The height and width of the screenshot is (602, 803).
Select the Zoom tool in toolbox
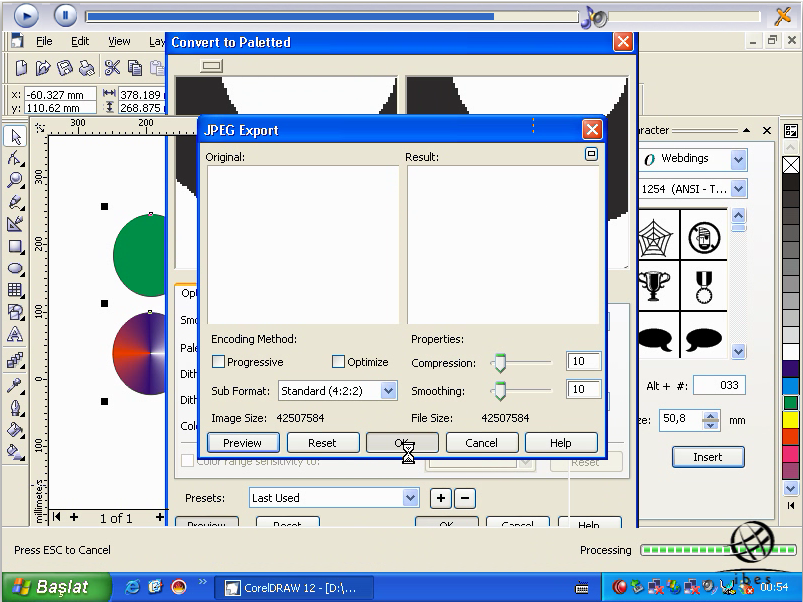tap(15, 180)
